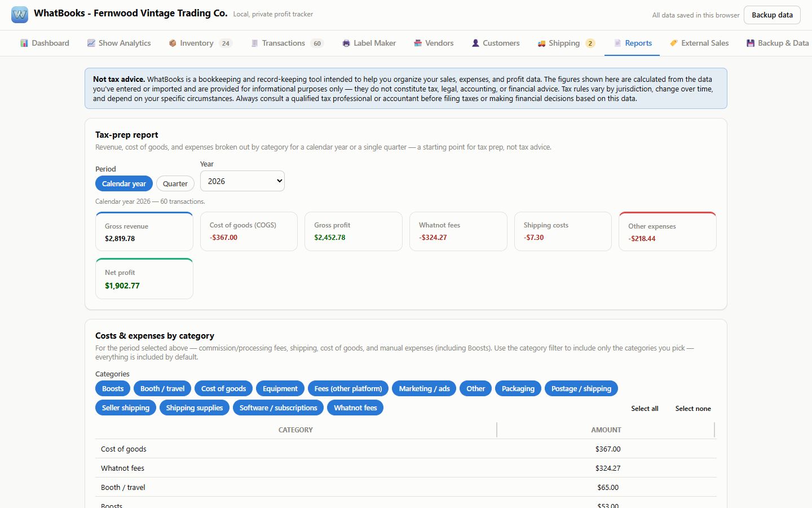Click the 'Local, private profit tracker' subtitle
Viewport: 812px width, 508px height.
click(273, 14)
